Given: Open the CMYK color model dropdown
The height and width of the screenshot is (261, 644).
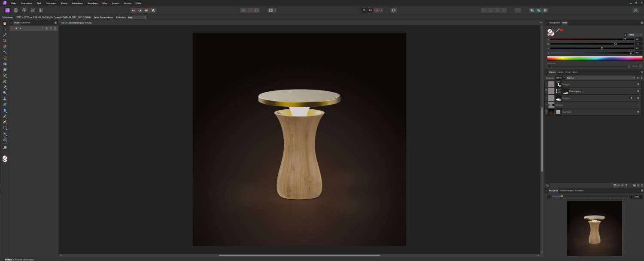Looking at the screenshot, I should pyautogui.click(x=635, y=35).
